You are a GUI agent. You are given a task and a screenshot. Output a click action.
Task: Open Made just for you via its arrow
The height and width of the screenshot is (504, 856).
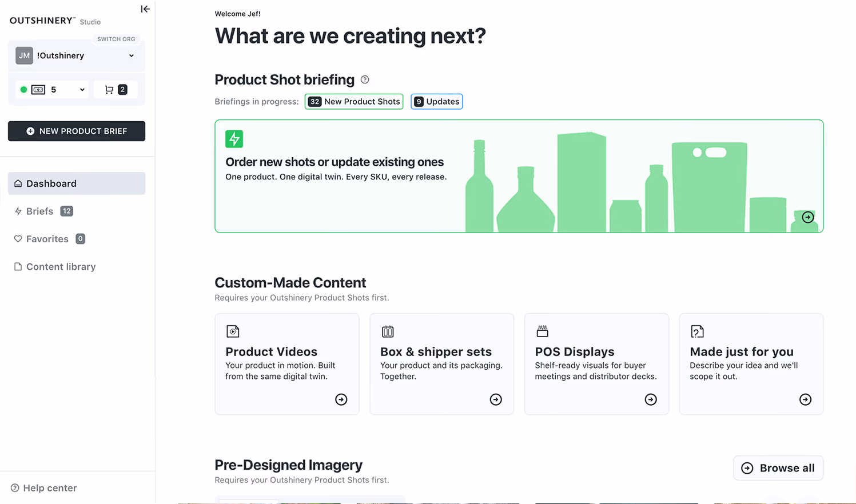point(806,399)
